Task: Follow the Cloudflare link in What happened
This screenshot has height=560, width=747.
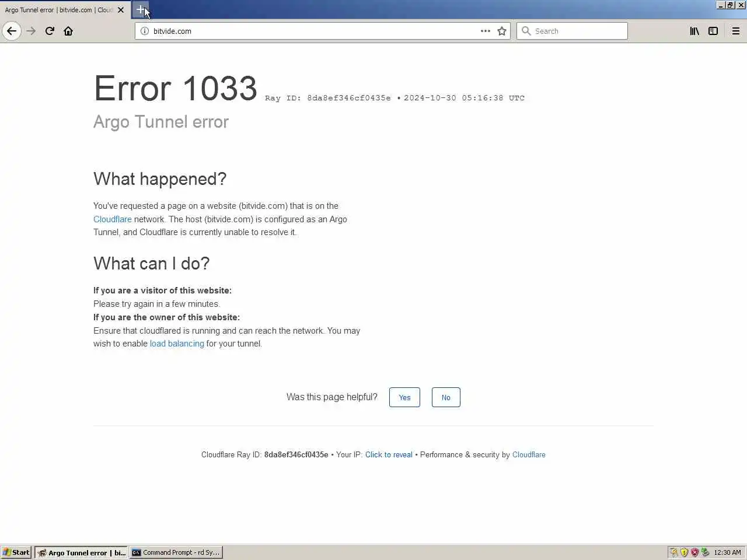Action: point(113,219)
